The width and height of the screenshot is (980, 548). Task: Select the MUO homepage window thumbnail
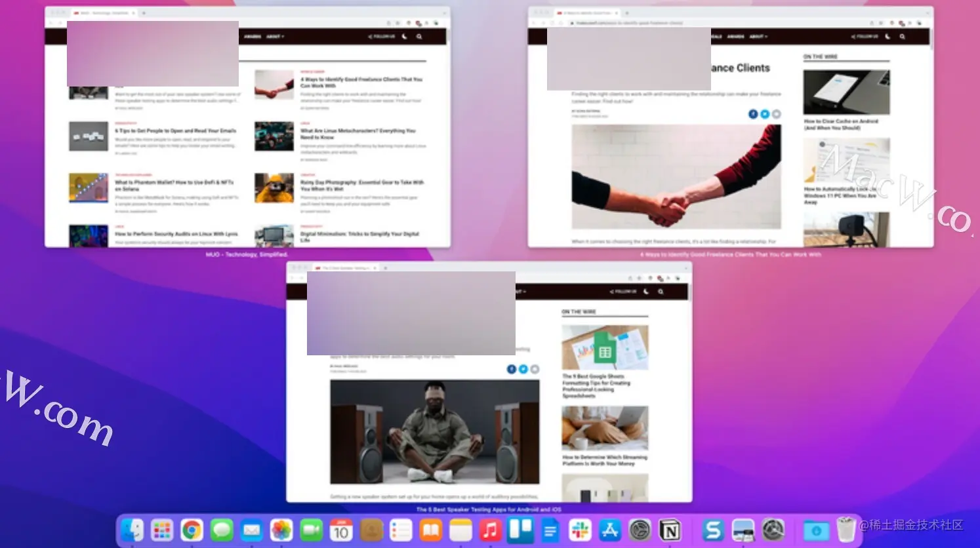tap(247, 127)
